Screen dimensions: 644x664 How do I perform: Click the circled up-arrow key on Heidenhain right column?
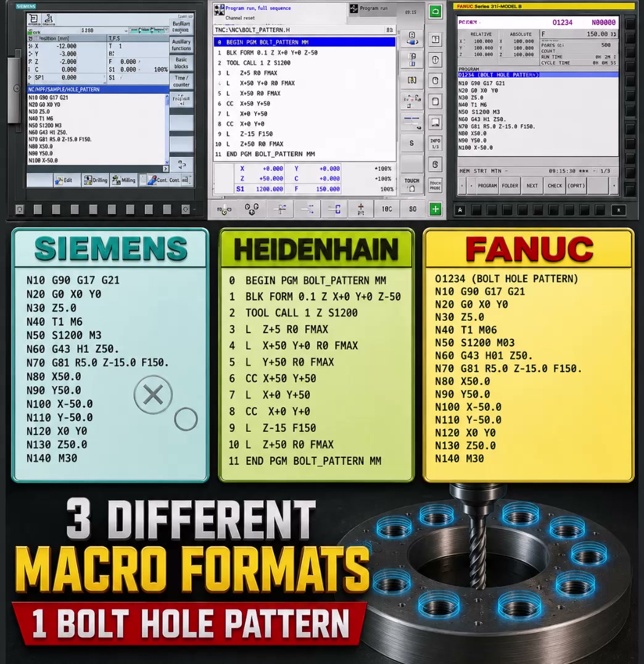pos(436,60)
